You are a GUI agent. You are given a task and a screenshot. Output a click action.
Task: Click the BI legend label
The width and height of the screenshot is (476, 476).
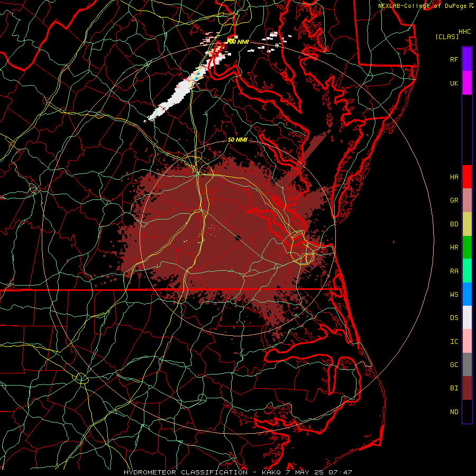pos(454,388)
